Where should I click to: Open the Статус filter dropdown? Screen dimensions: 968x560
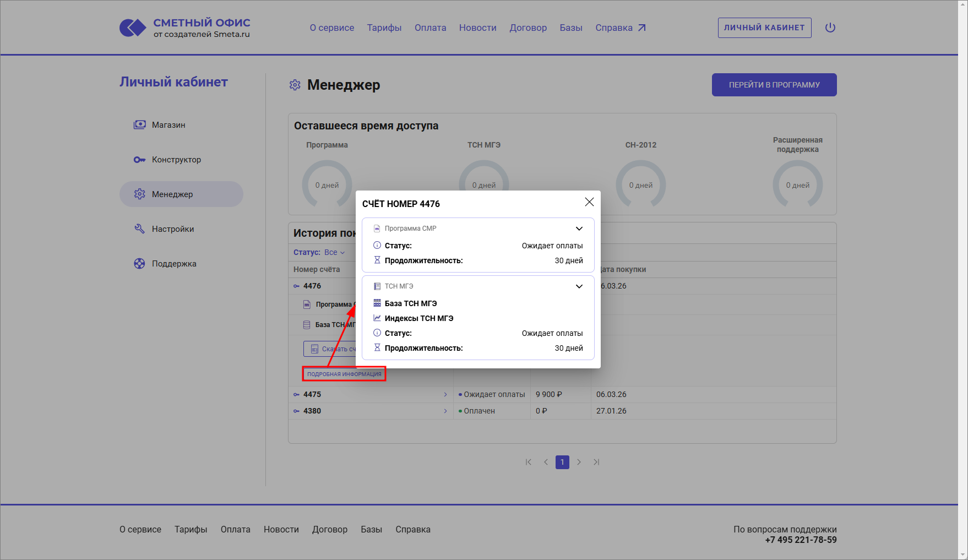click(x=334, y=252)
